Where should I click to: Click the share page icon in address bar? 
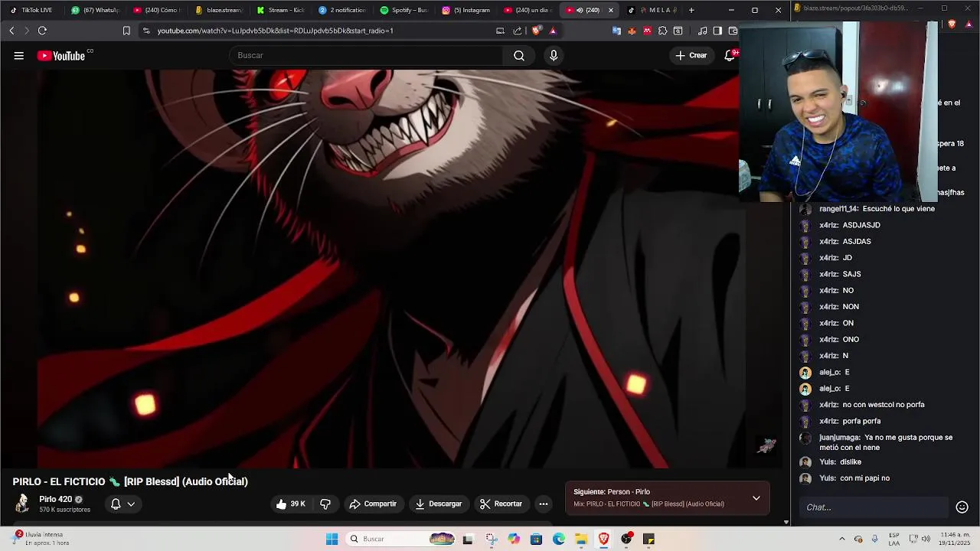(517, 31)
